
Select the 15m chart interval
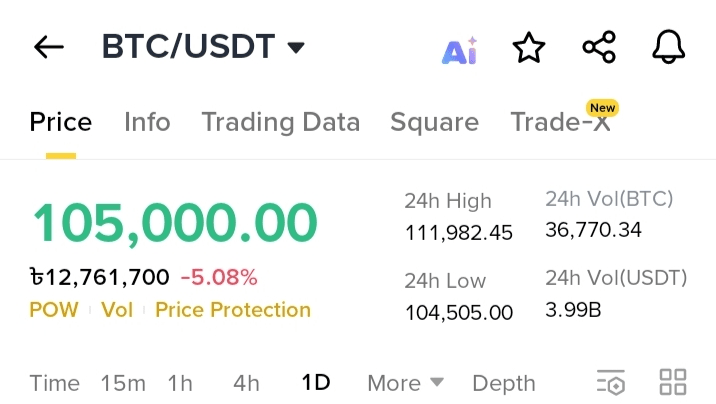[123, 383]
